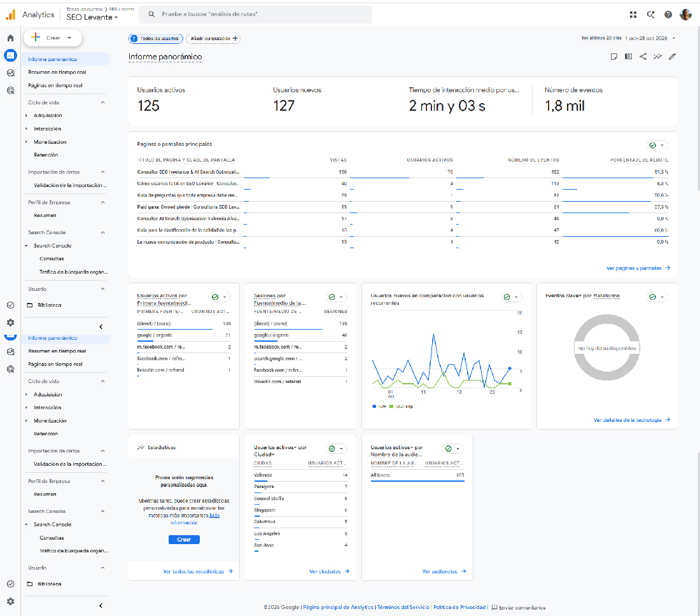700x616 pixels.
Task: Toggle the Todos los usuarios segment chip
Action: (156, 38)
